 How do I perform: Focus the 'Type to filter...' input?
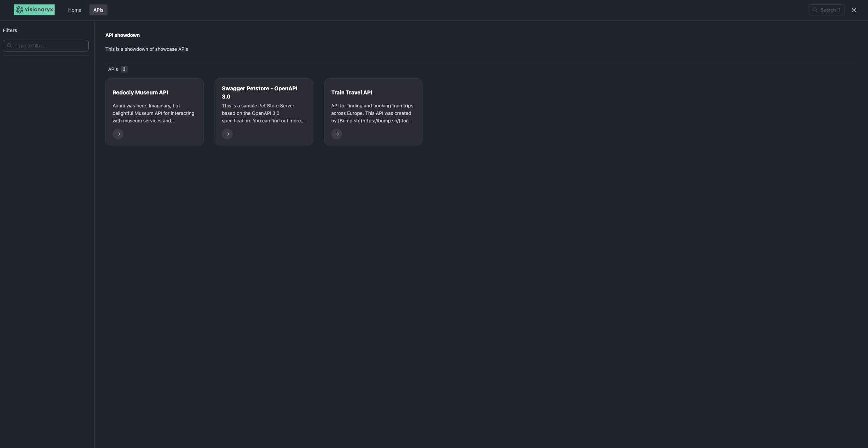click(49, 46)
